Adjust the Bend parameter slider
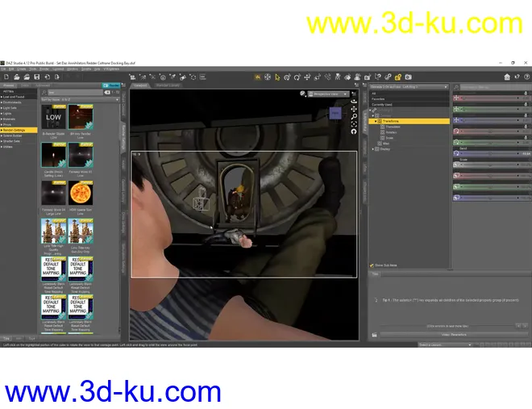Viewport: 532px width, 409px height. coord(490,152)
